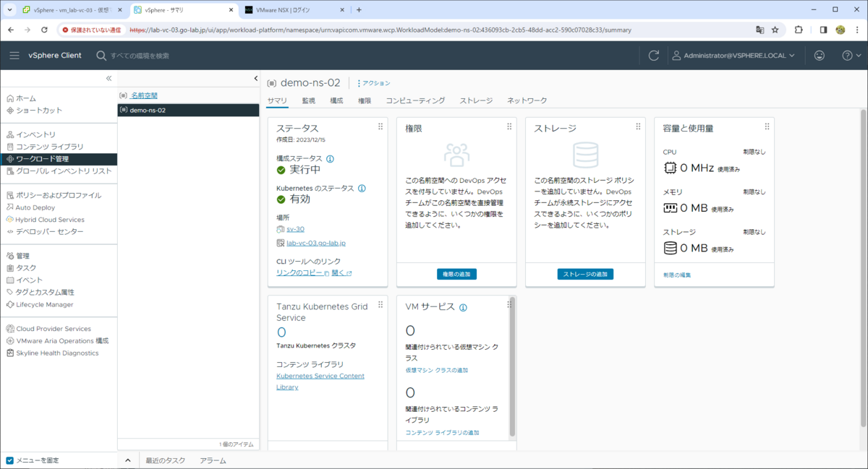This screenshot has height=469, width=868.
Task: Toggle the メニューを固定 checkbox
Action: (10, 460)
